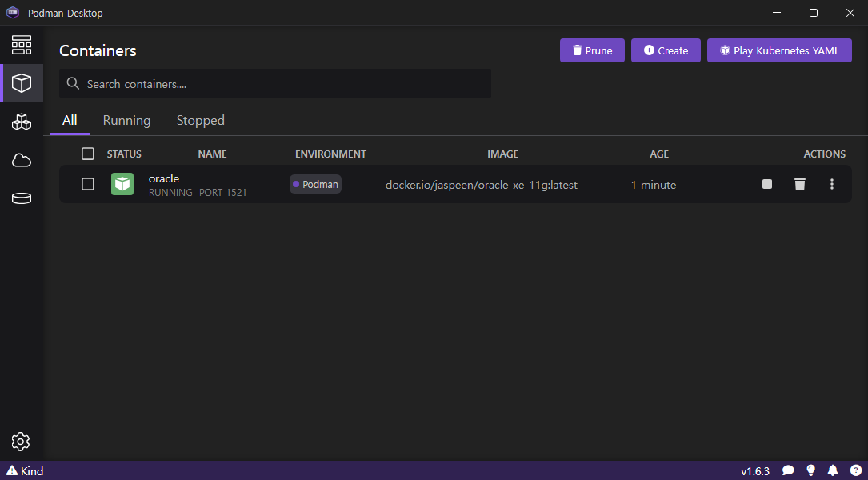This screenshot has width=868, height=480.
Task: Click the Create container button
Action: pos(666,50)
